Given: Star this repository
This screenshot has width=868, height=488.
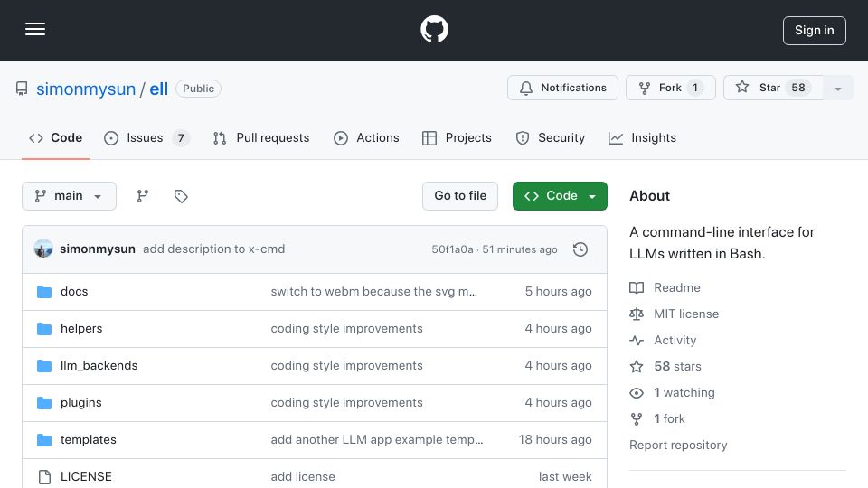Looking at the screenshot, I should point(773,88).
